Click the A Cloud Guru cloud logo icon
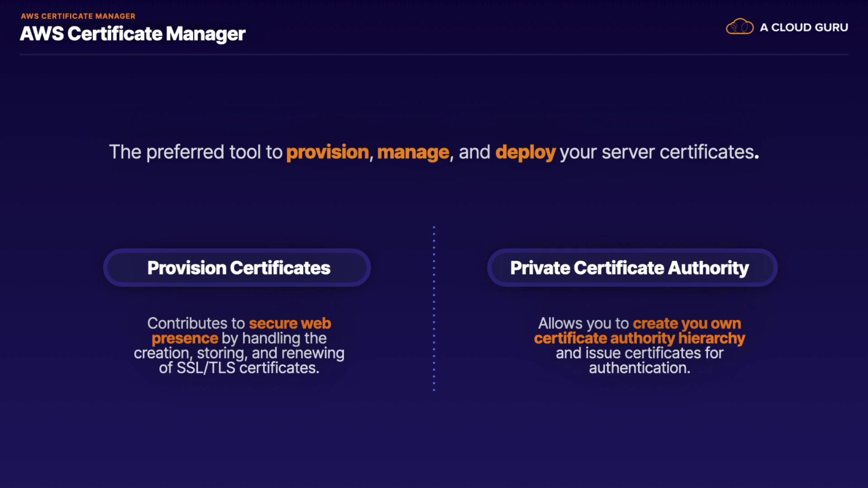Viewport: 868px width, 488px height. [x=740, y=27]
